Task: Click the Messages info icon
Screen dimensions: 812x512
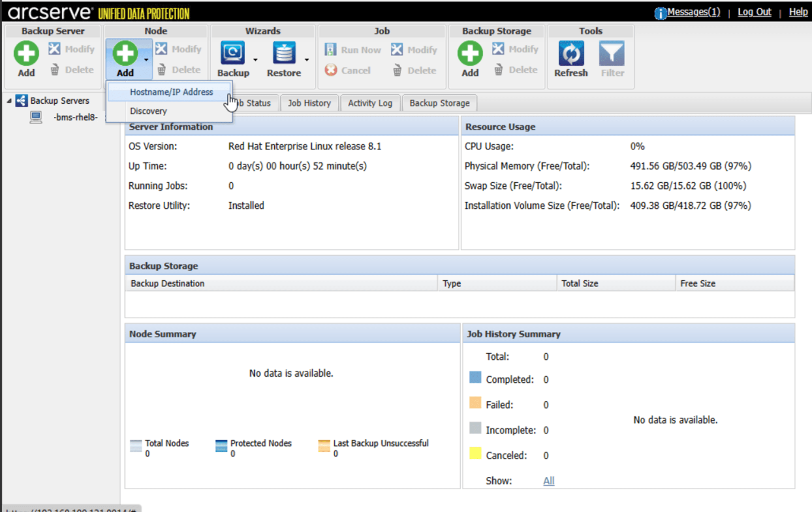Action: tap(660, 12)
